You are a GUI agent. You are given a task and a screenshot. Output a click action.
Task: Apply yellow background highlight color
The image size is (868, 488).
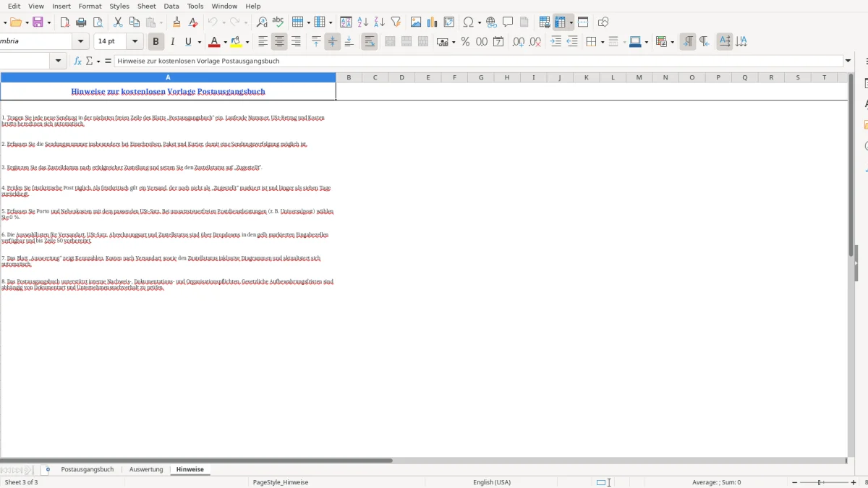pyautogui.click(x=236, y=42)
